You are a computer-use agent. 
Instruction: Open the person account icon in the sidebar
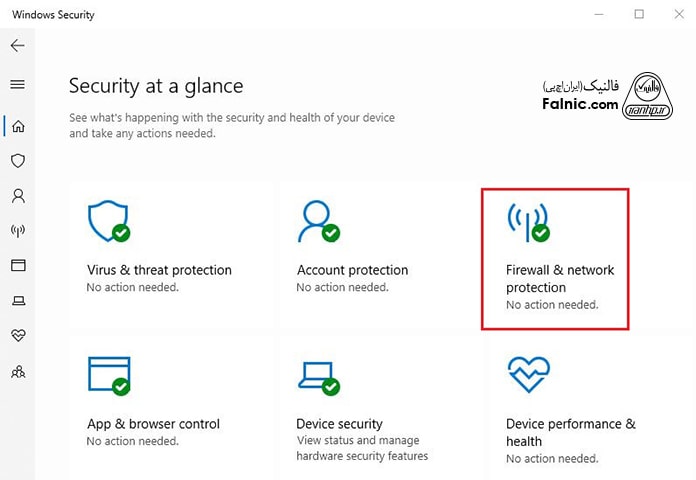(17, 195)
